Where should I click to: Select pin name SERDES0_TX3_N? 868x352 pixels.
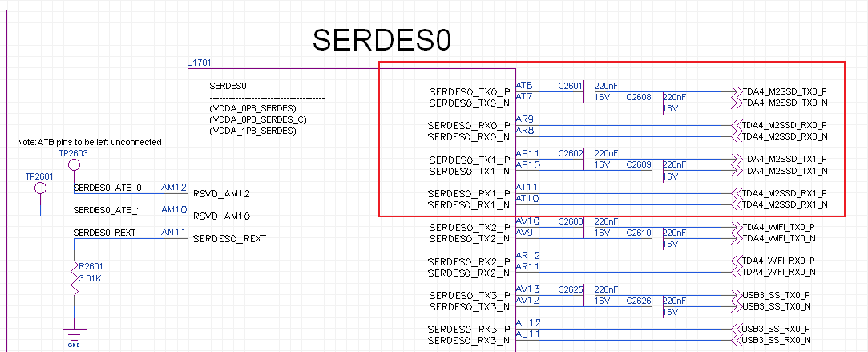[470, 306]
